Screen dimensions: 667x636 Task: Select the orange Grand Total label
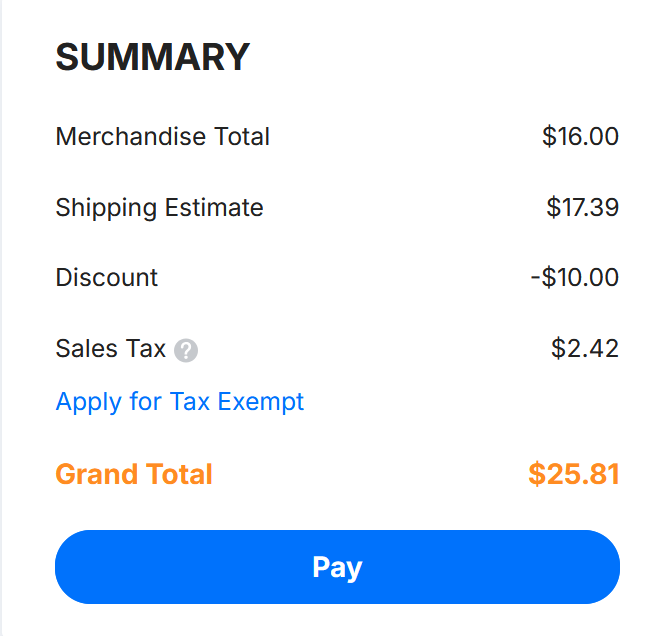[x=134, y=474]
